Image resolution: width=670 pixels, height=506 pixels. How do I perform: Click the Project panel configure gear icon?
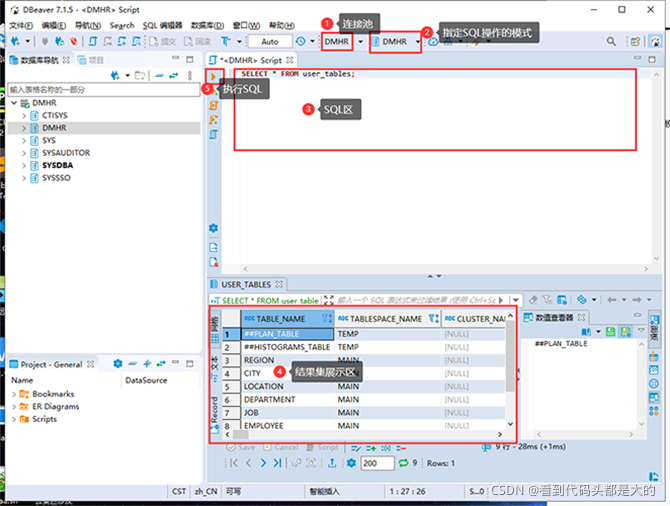118,364
